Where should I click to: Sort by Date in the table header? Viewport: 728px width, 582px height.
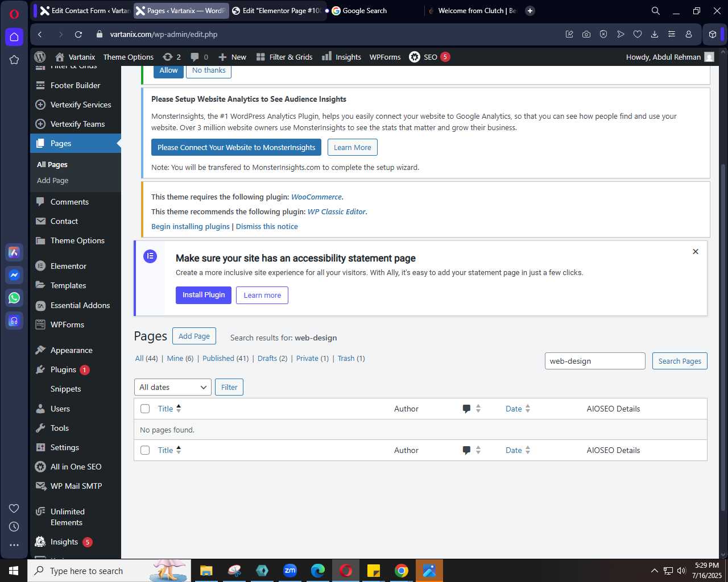518,409
